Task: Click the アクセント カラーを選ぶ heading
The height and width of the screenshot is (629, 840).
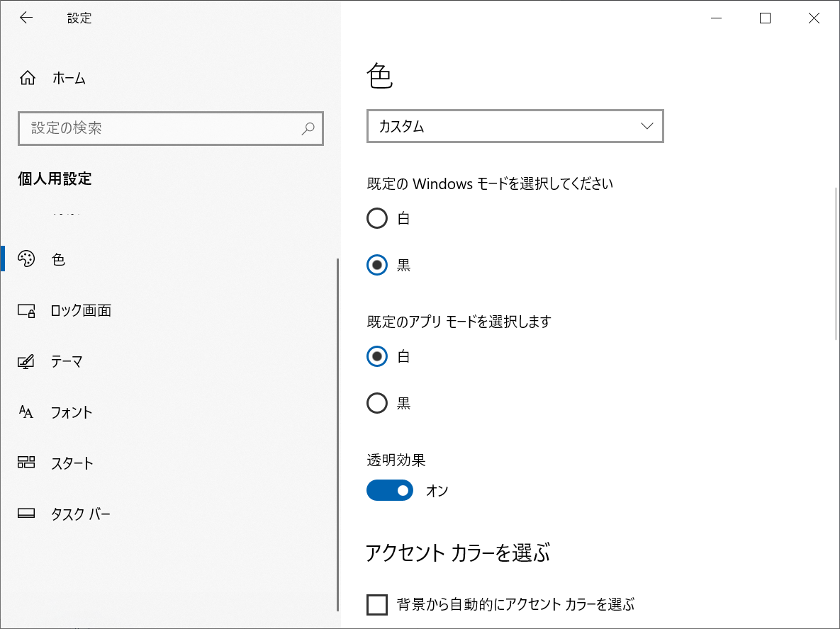Action: tap(458, 553)
